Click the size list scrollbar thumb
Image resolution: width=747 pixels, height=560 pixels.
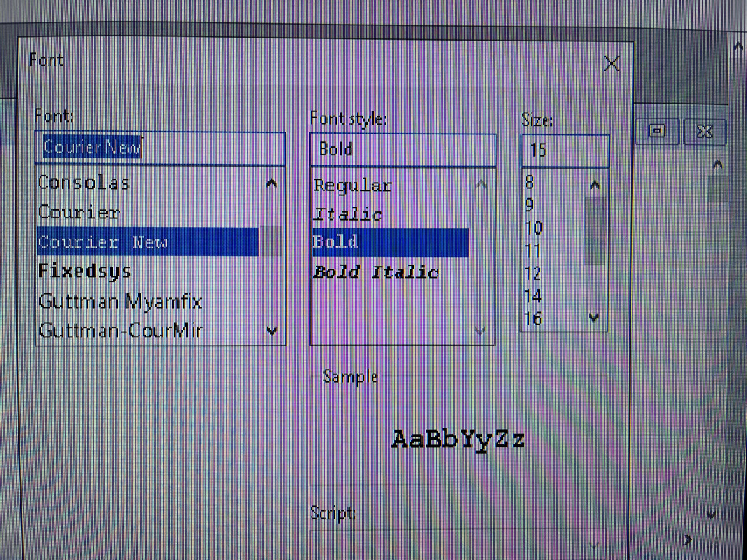point(594,230)
